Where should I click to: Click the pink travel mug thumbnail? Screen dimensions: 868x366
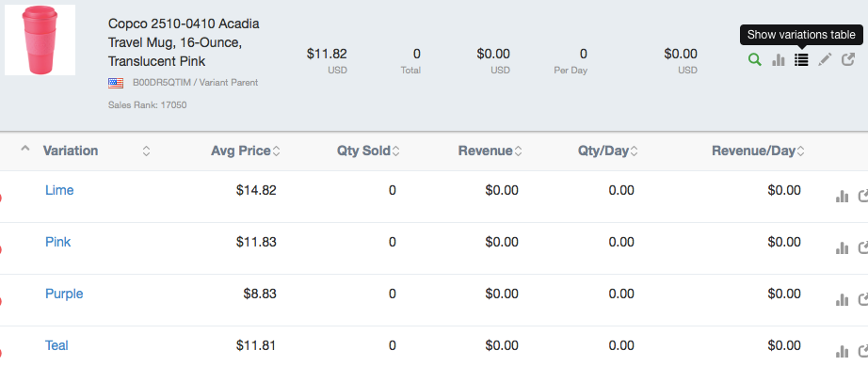(40, 40)
